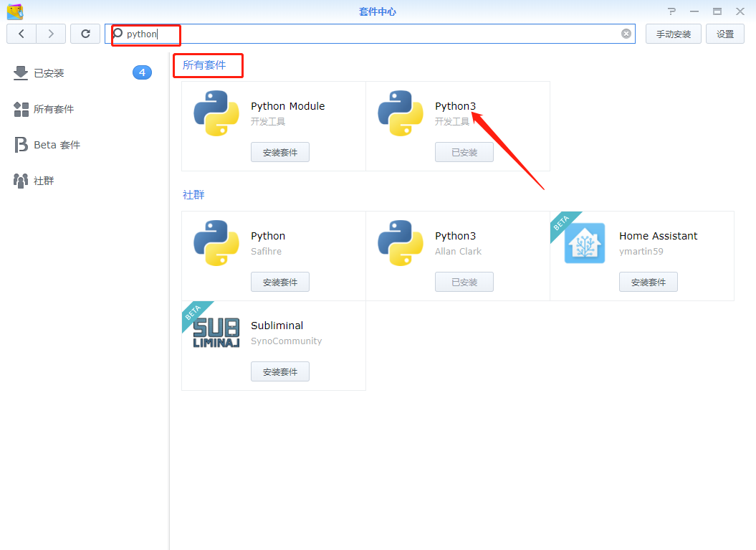Image resolution: width=756 pixels, height=550 pixels.
Task: Go forward with the right arrow button
Action: (x=51, y=34)
